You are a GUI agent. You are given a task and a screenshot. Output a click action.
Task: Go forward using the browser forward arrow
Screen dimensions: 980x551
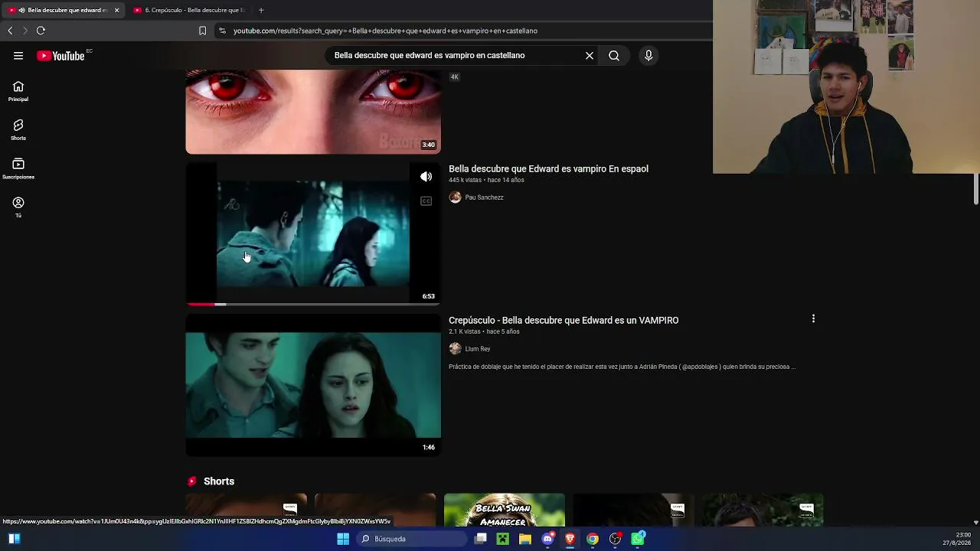[24, 31]
